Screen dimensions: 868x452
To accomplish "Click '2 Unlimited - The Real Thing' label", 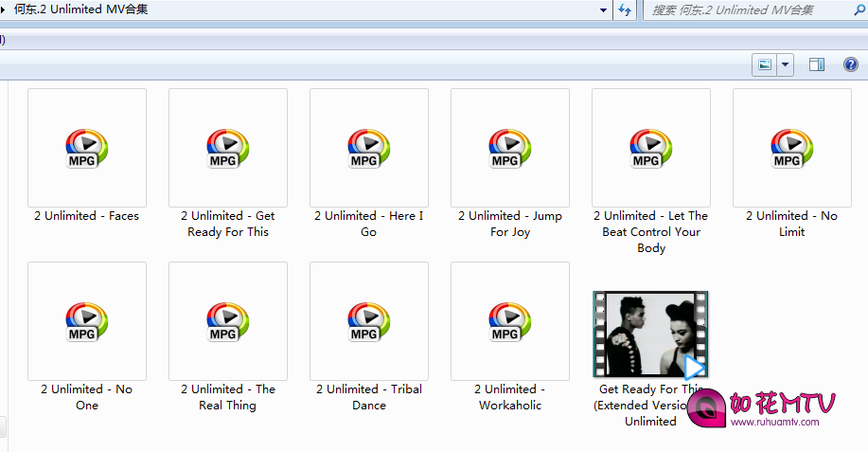I will click(228, 397).
